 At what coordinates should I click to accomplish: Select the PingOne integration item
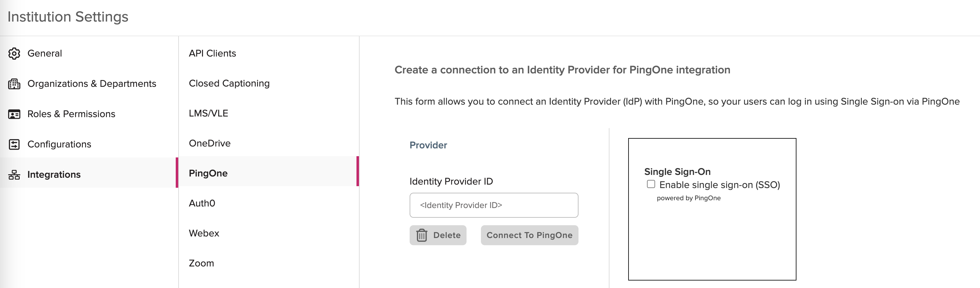208,173
